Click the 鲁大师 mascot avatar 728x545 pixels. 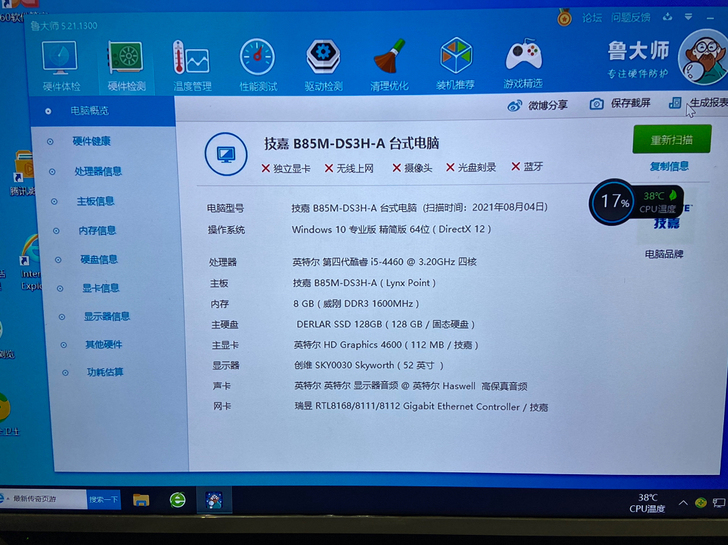703,57
